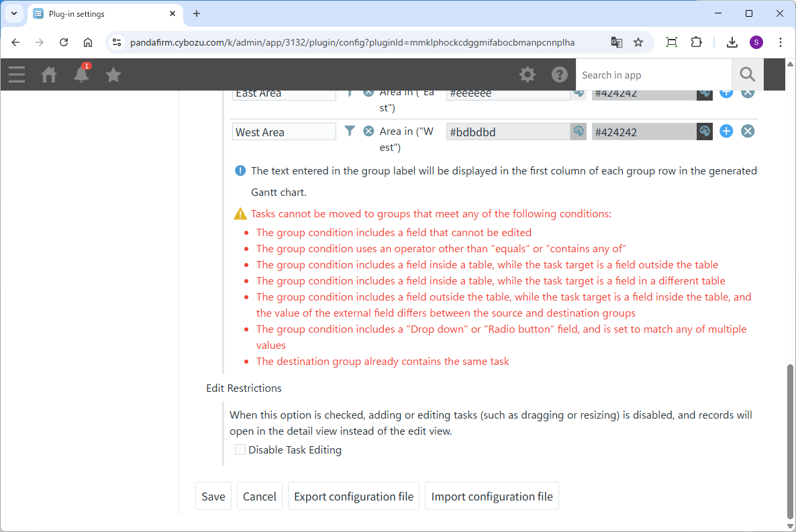The width and height of the screenshot is (796, 532).
Task: Open the hamburger navigation menu
Action: pyautogui.click(x=17, y=74)
